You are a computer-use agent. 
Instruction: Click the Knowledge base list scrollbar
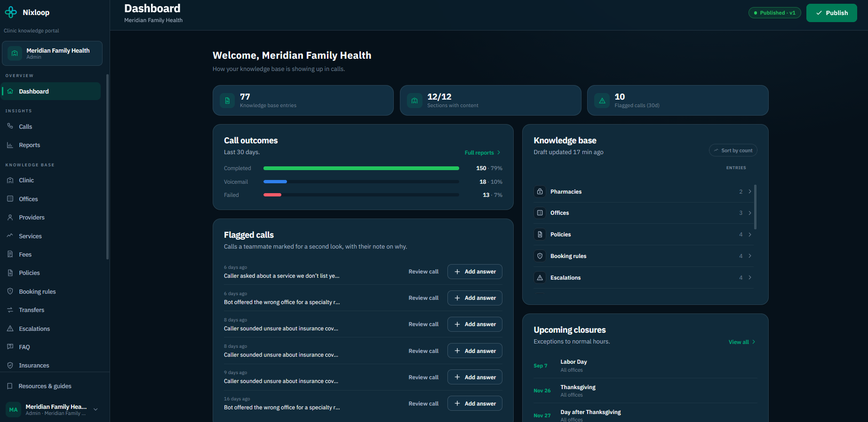(x=756, y=207)
